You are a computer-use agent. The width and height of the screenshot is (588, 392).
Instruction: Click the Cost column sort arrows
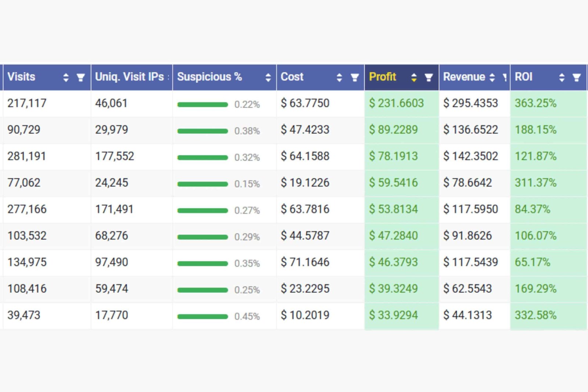339,77
